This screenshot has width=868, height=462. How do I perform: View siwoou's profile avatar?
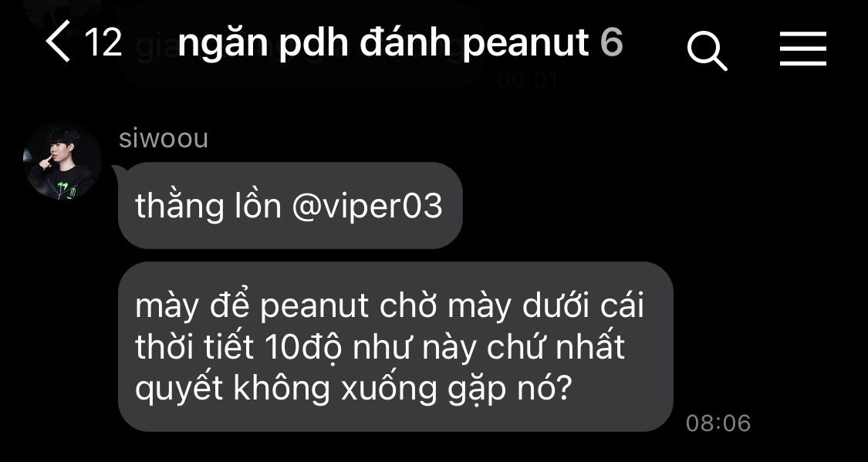[x=62, y=160]
